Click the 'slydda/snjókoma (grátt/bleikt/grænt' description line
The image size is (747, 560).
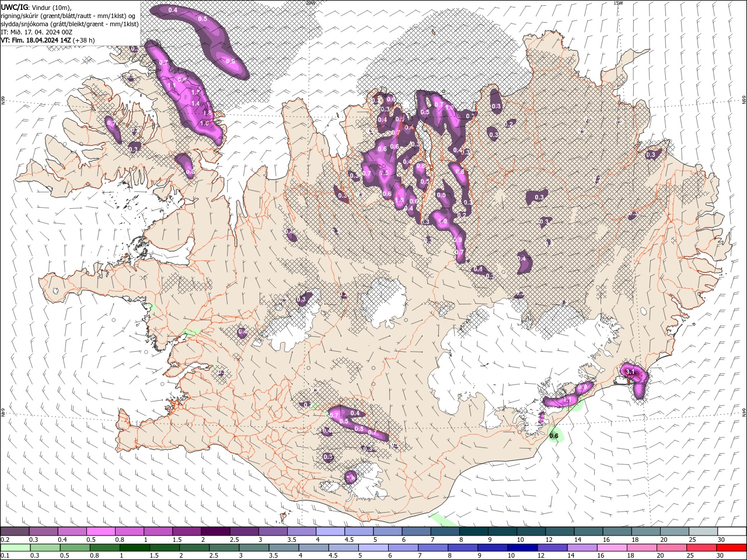click(69, 24)
